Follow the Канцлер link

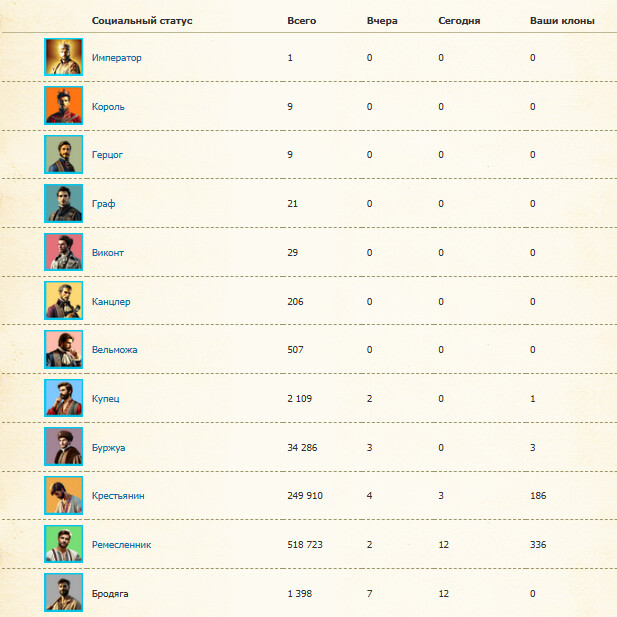[111, 301]
